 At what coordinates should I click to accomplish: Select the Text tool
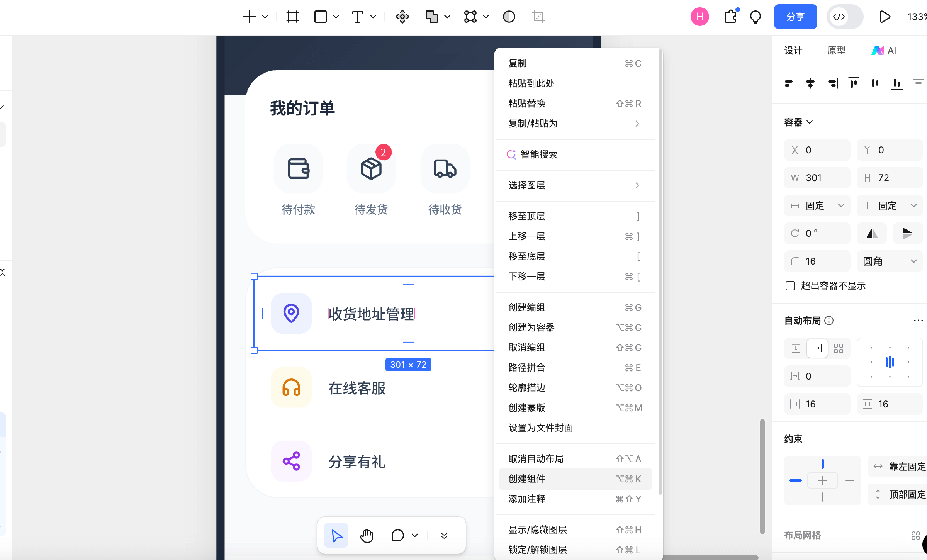358,17
